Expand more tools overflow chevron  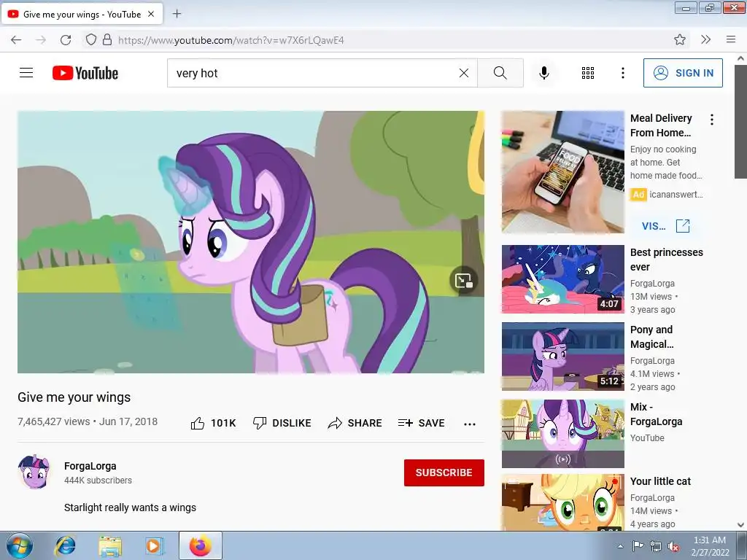(705, 39)
